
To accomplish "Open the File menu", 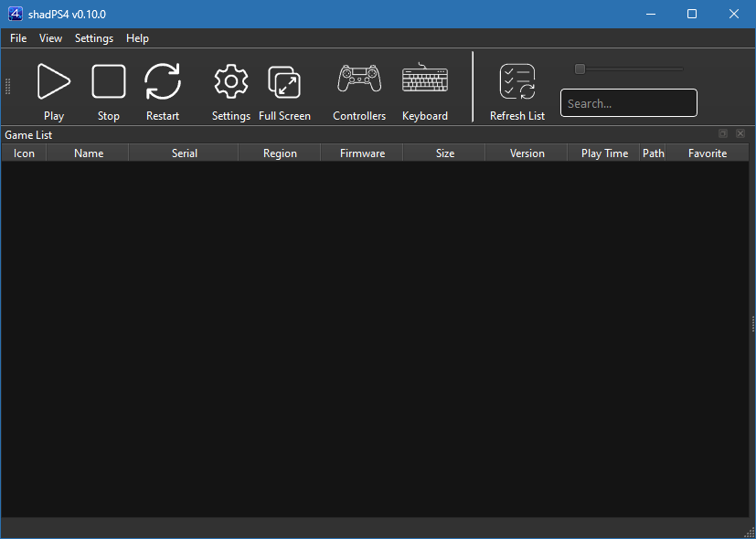I will tap(18, 38).
